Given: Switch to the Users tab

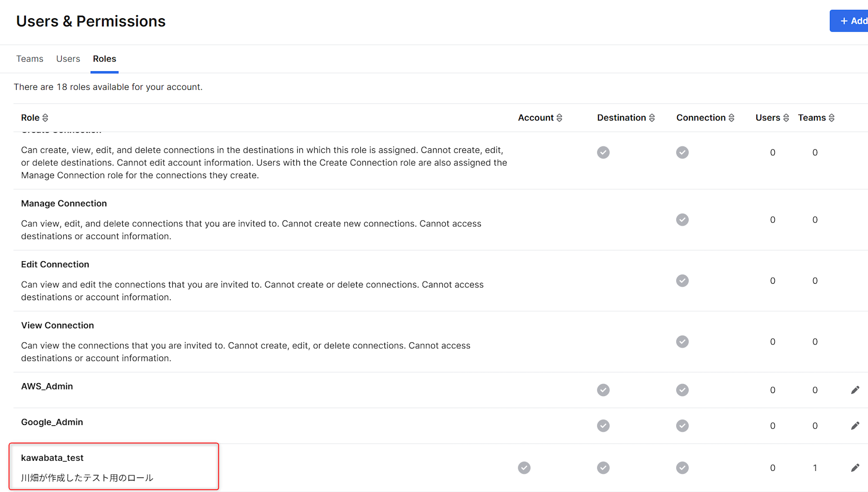Looking at the screenshot, I should coord(68,59).
